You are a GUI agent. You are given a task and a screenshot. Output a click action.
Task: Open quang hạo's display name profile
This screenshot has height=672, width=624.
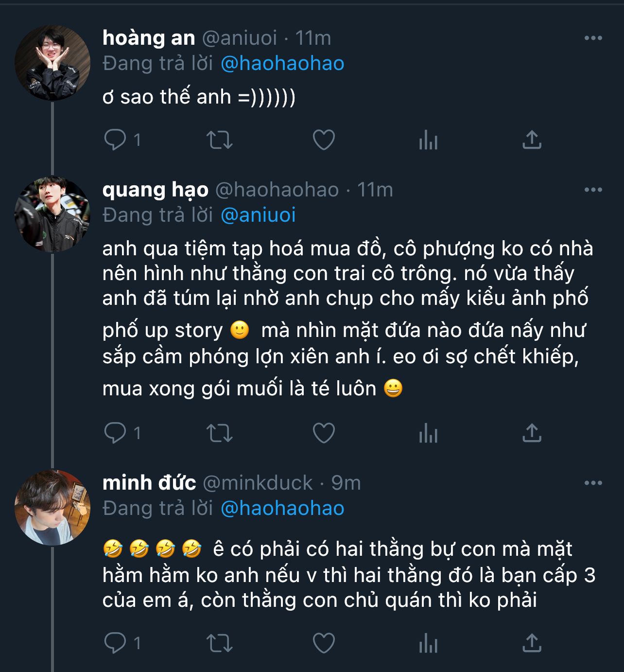pos(155,190)
